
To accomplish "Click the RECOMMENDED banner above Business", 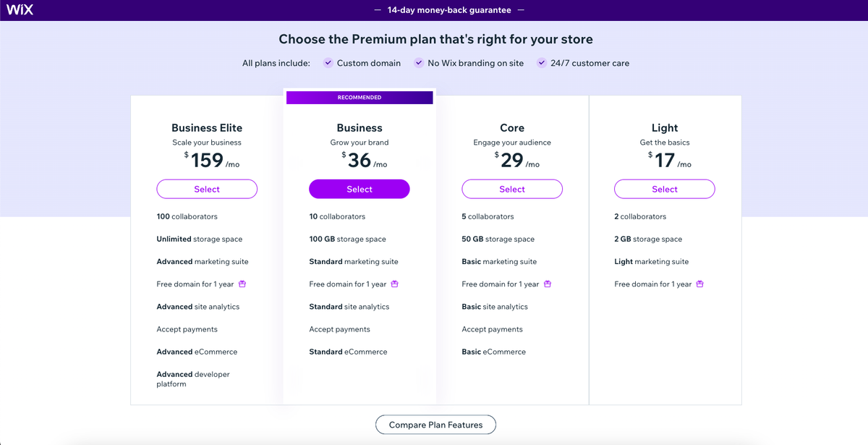I will click(359, 97).
